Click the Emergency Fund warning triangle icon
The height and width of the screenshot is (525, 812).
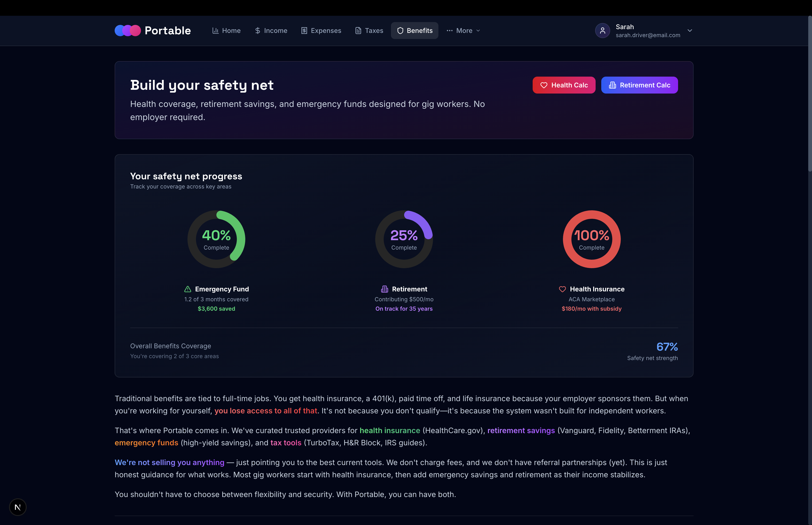[x=188, y=289]
